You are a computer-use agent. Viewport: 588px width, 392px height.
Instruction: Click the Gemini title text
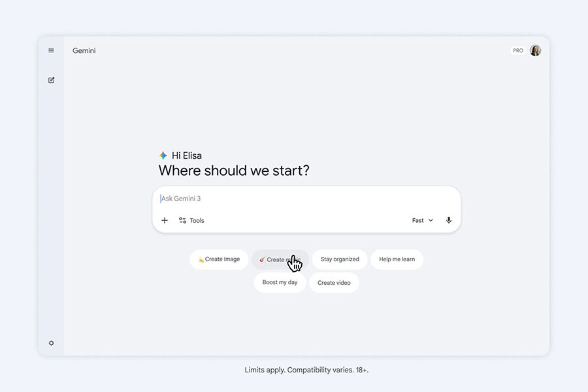tap(84, 50)
